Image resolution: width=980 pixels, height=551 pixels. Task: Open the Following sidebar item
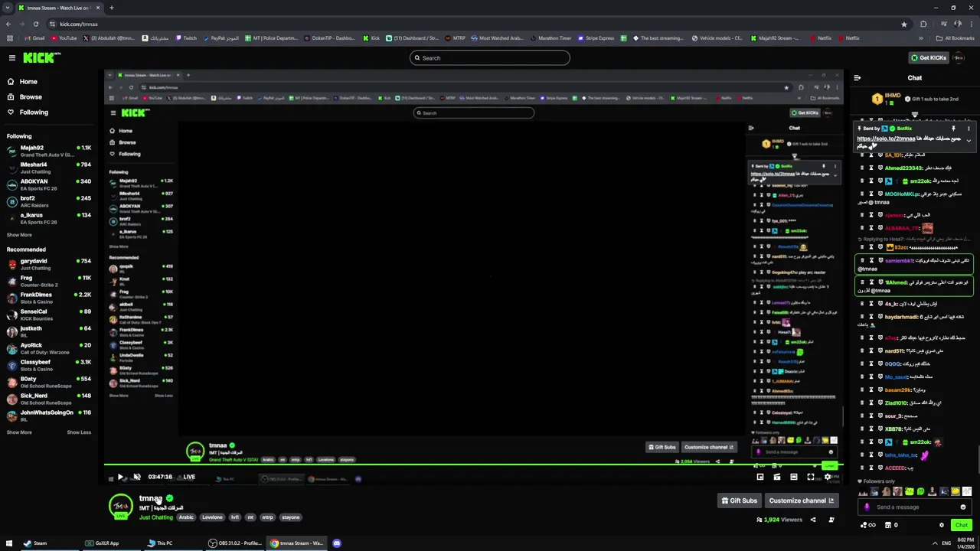point(28,112)
